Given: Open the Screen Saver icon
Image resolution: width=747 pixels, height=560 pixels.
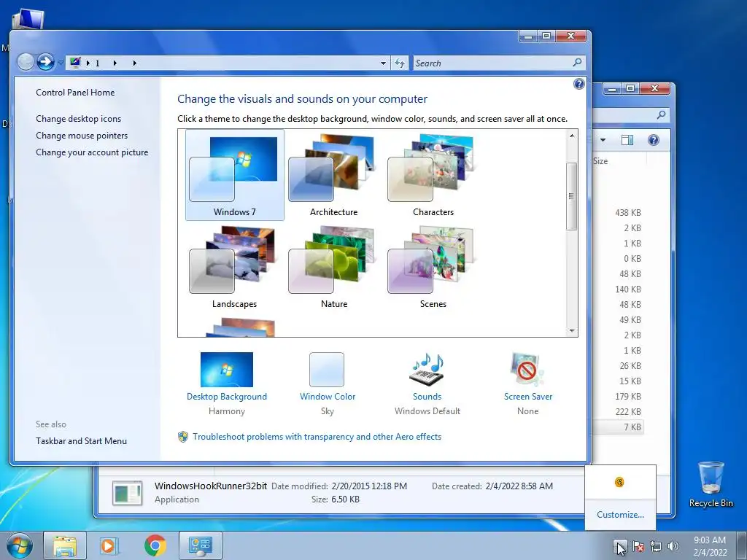Looking at the screenshot, I should point(527,370).
